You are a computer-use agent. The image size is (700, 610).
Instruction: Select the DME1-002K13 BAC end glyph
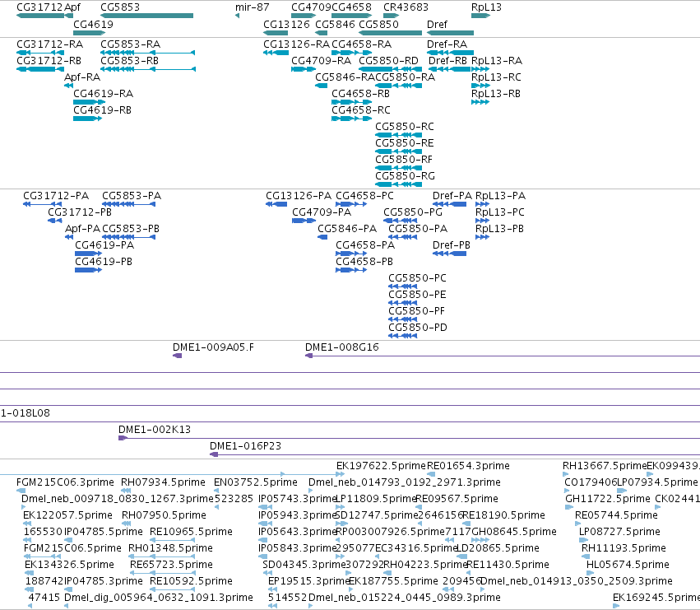click(x=123, y=438)
